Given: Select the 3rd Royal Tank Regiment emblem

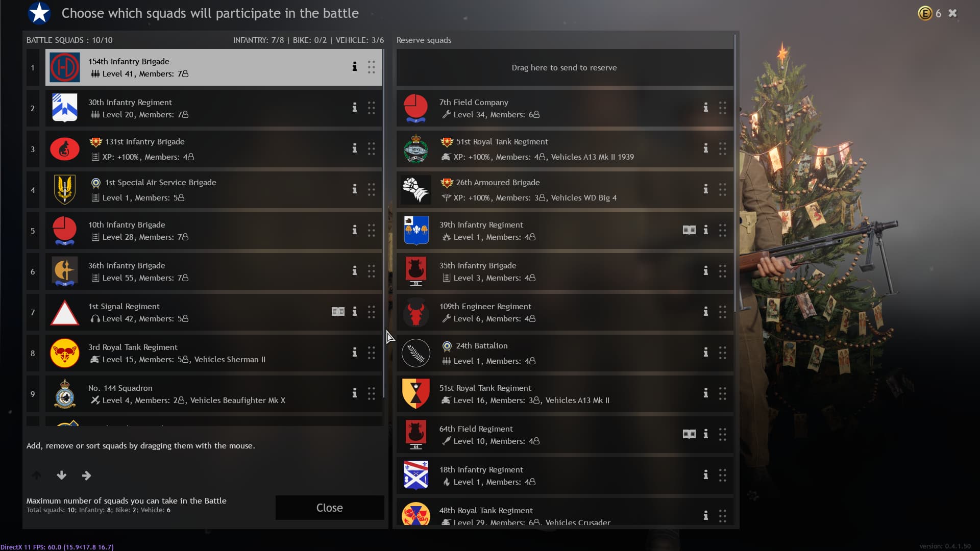Looking at the screenshot, I should [65, 353].
